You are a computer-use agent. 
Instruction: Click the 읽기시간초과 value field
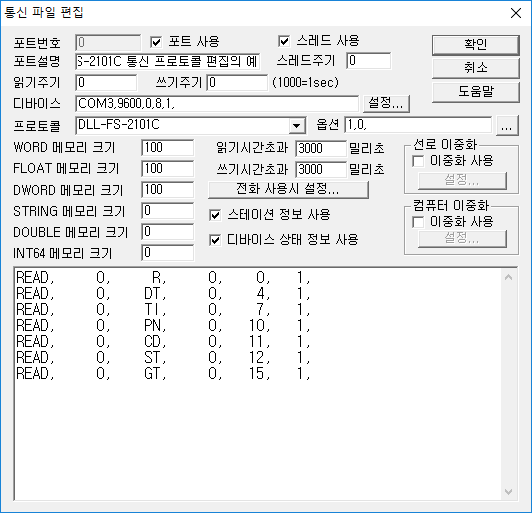[x=321, y=149]
